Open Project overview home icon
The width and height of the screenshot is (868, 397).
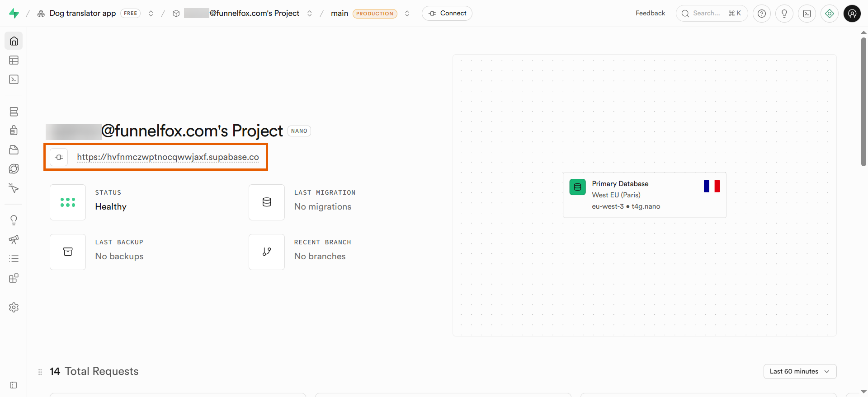[x=14, y=41]
